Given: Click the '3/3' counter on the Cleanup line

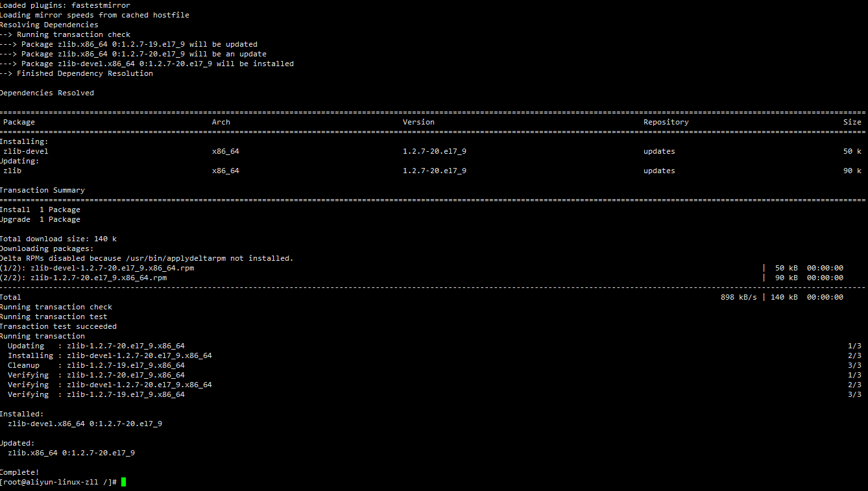Looking at the screenshot, I should 854,365.
